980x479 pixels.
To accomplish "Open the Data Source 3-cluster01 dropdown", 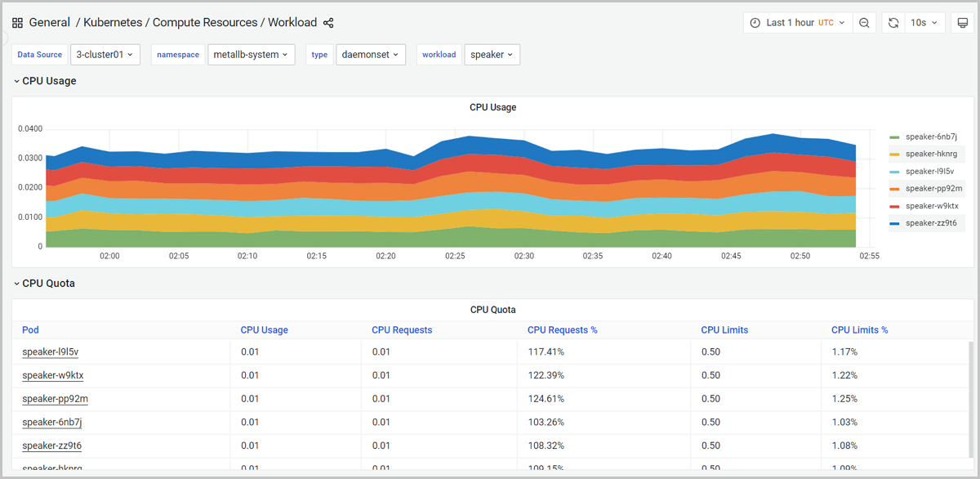I will pos(105,55).
